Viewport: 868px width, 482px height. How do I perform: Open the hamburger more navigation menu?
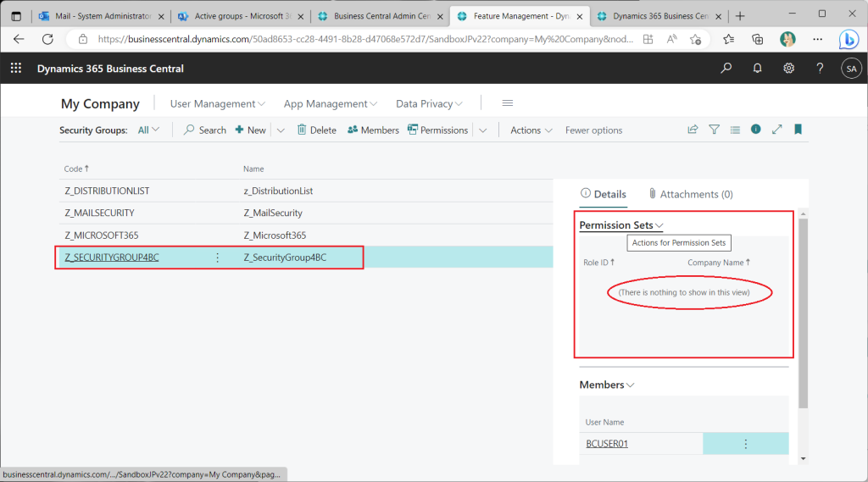tap(507, 103)
